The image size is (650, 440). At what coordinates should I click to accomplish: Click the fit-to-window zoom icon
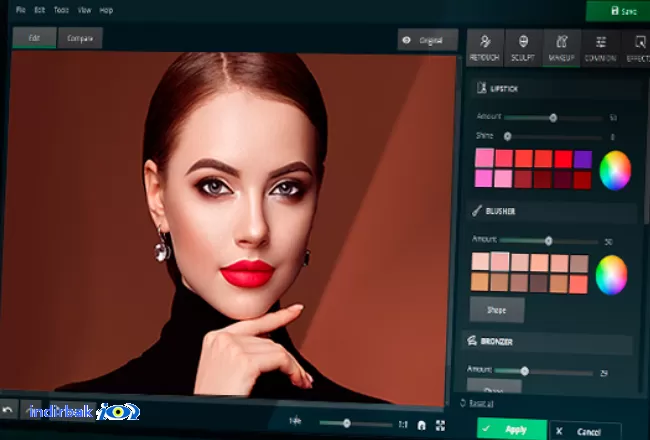(x=421, y=425)
